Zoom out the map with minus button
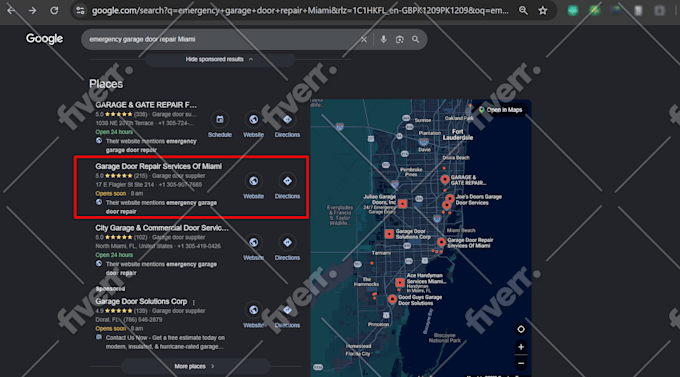This screenshot has width=680, height=377. pos(521,364)
